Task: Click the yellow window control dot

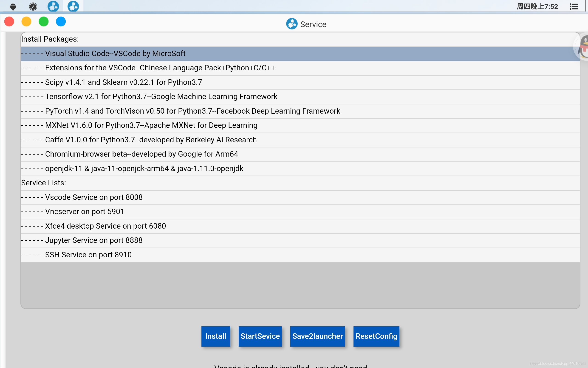Action: click(x=26, y=22)
